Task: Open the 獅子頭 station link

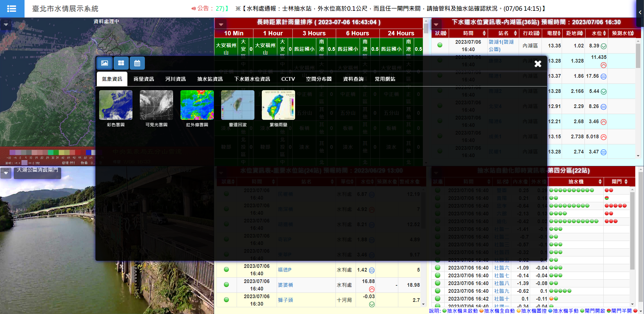Action: [x=285, y=300]
